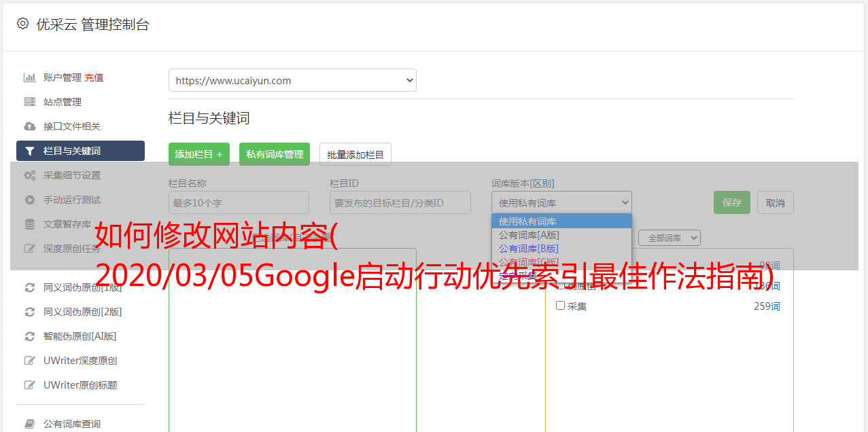This screenshot has height=432, width=868.
Task: Choose 公有词库[B版] from the open list
Action: [561, 249]
